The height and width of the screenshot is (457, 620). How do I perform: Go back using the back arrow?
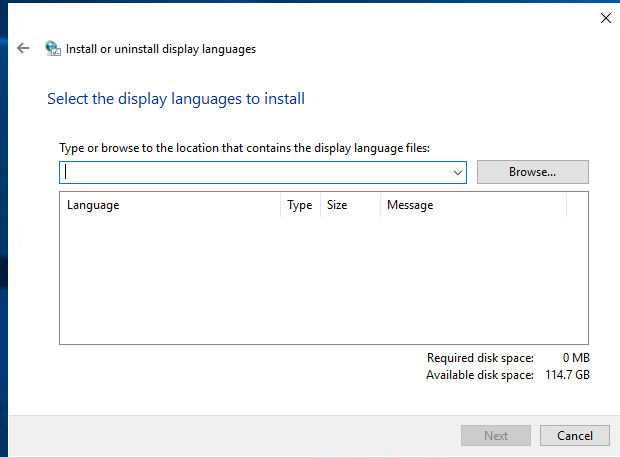[x=23, y=48]
